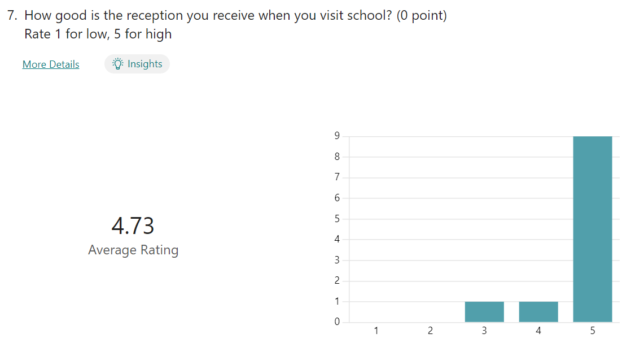
Task: Click x-axis label 5
Action: coord(592,331)
